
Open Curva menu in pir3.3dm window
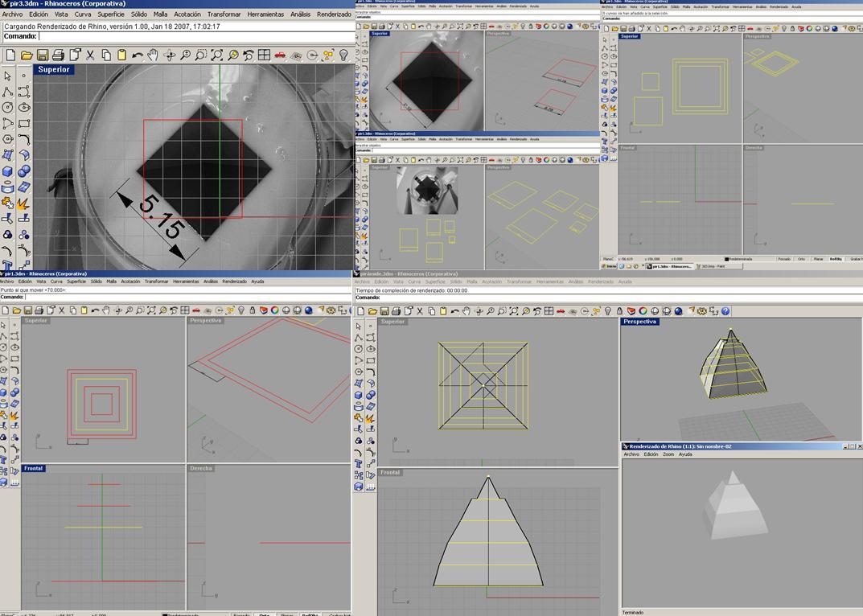coord(83,14)
